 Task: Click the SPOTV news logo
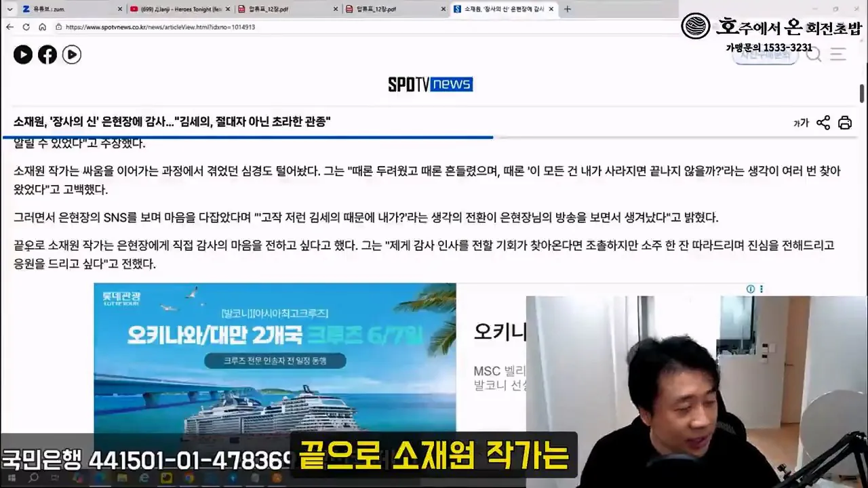[x=431, y=84]
